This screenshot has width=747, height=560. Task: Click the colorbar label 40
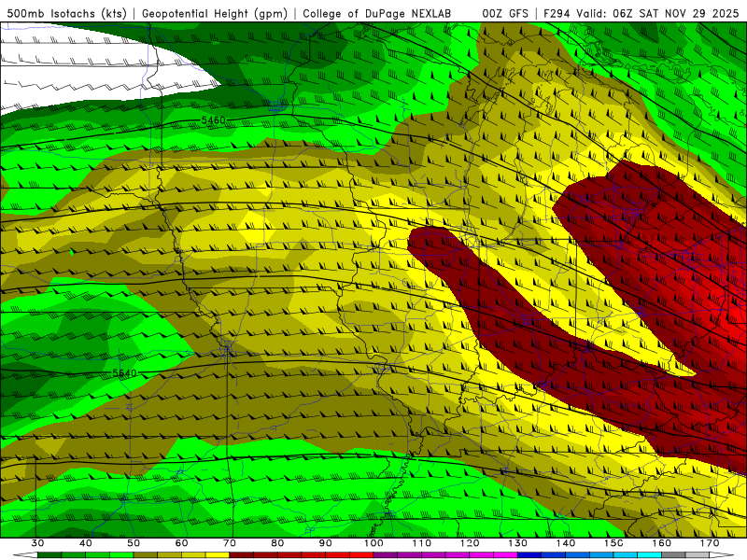click(86, 543)
